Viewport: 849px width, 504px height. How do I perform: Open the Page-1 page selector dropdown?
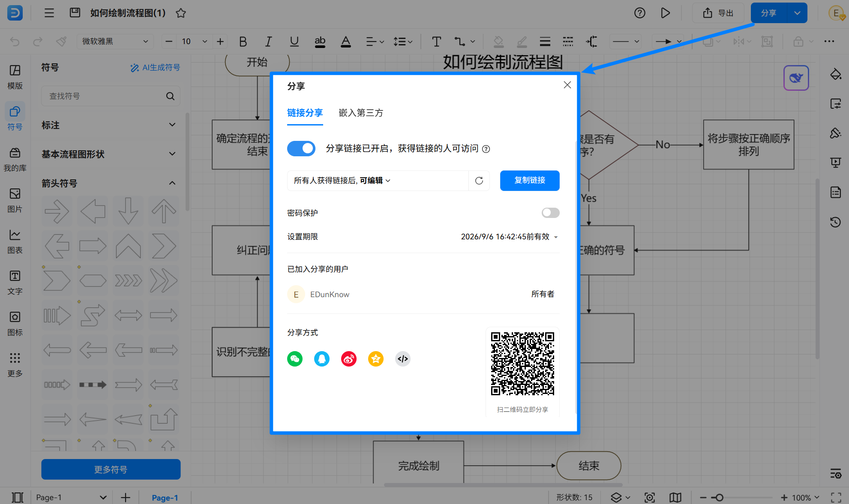coord(71,497)
